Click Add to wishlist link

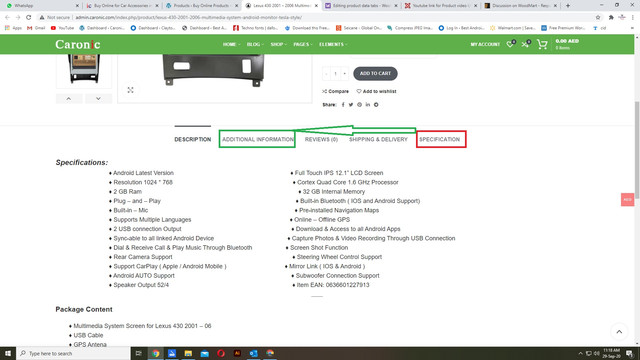[x=376, y=91]
